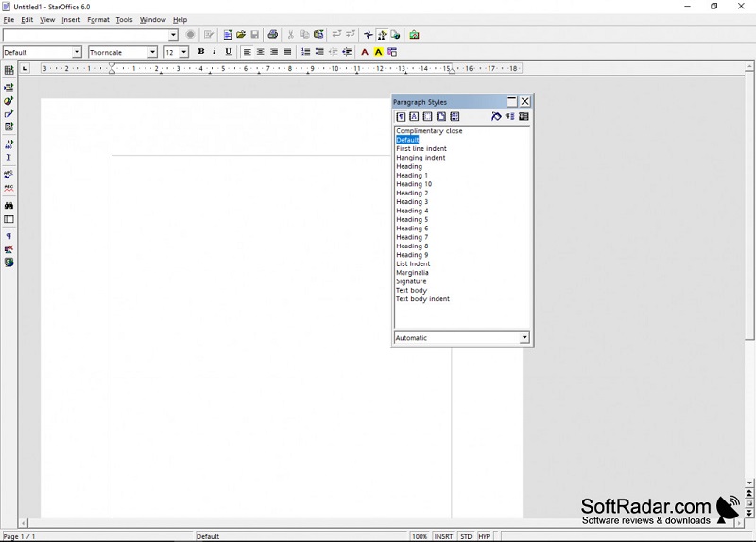
Task: Toggle AutoSpellcheck red-underline ABC icon
Action: coord(9,188)
